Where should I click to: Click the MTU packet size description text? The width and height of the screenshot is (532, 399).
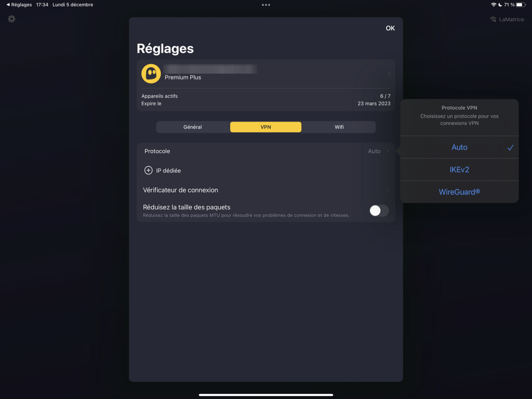click(x=246, y=216)
